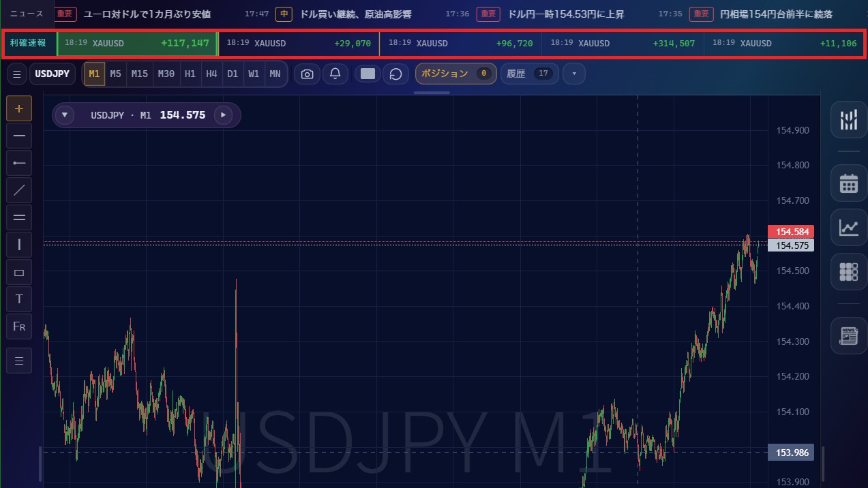Image resolution: width=868 pixels, height=488 pixels.
Task: Pick the diagonal trend line tool
Action: pyautogui.click(x=19, y=190)
